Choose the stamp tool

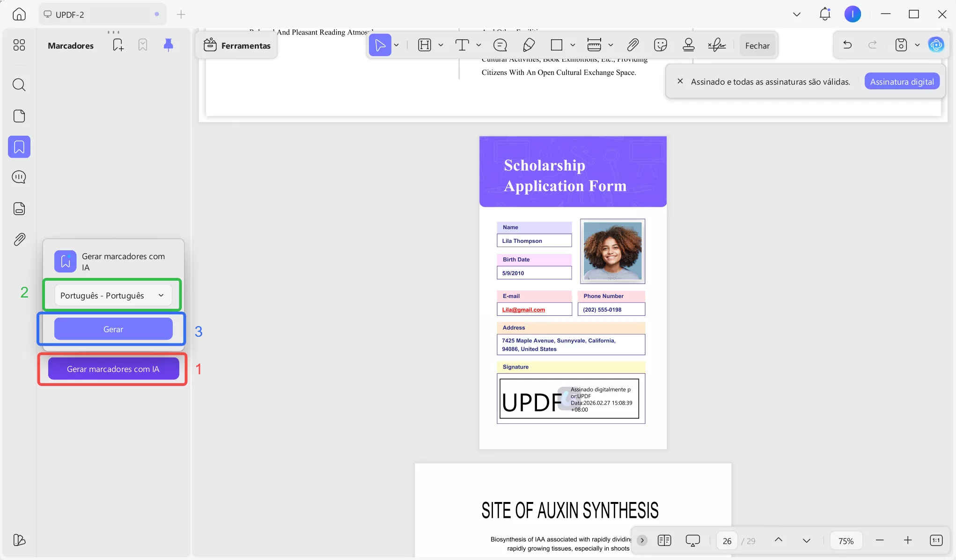pyautogui.click(x=688, y=45)
